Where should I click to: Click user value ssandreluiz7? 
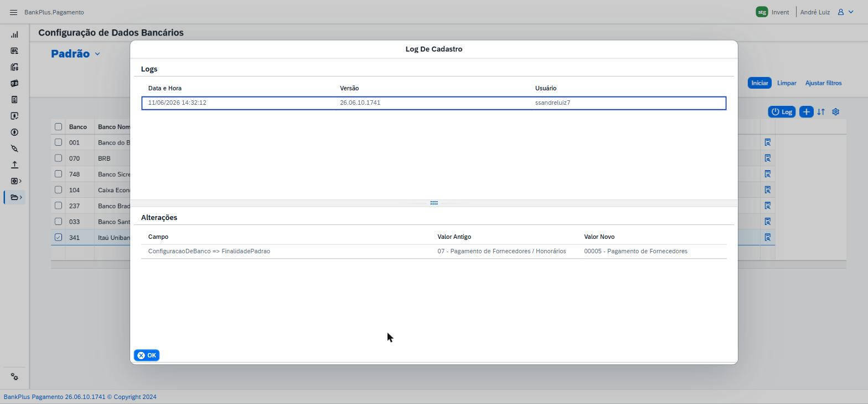point(552,103)
